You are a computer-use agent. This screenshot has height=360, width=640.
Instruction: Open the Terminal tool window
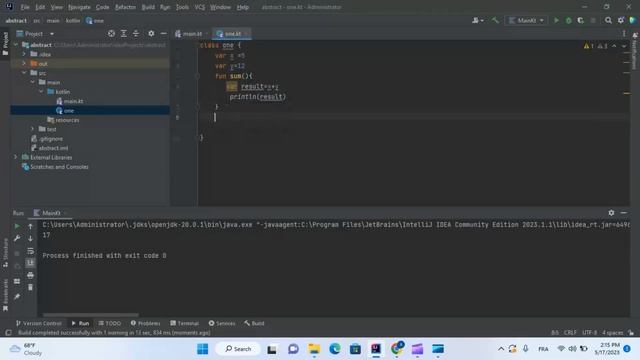(184, 323)
